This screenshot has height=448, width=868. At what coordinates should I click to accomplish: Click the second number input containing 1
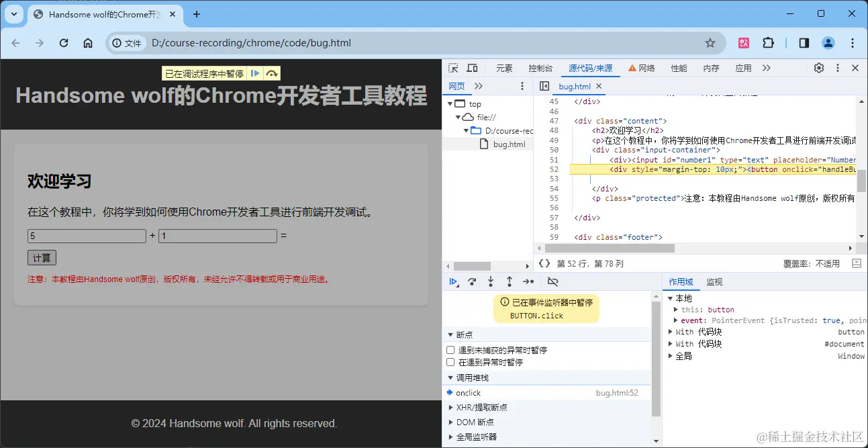218,236
